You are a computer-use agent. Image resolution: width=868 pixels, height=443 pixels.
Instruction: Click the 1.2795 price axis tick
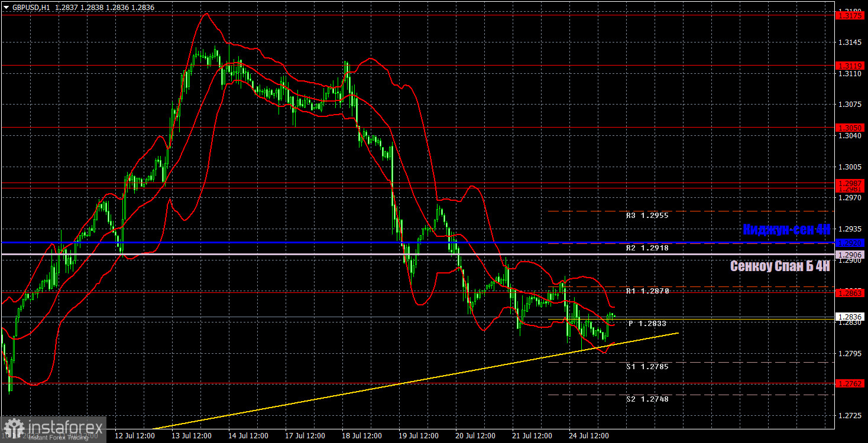(x=849, y=354)
